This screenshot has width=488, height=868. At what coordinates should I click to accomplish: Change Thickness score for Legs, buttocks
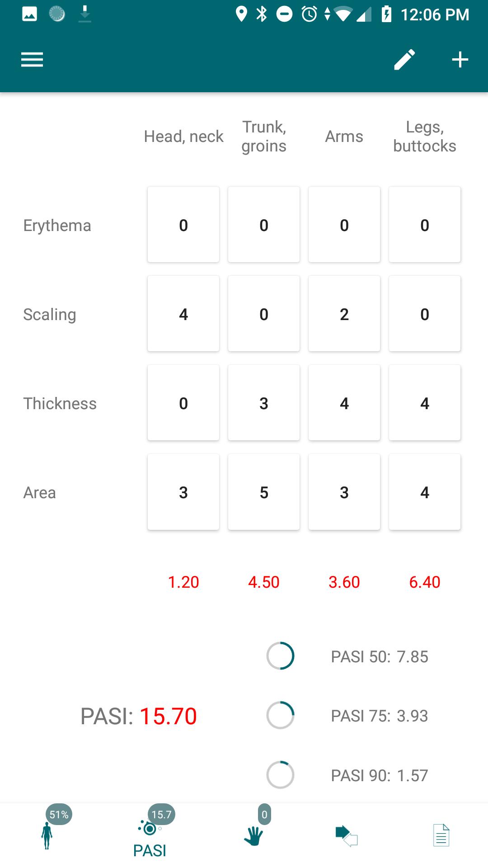425,403
